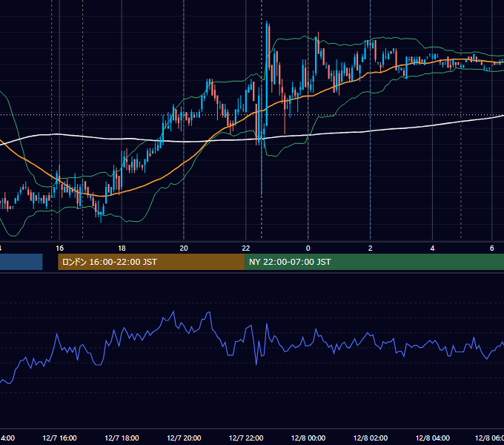Click the 12/7 16:00 date label

[59, 438]
